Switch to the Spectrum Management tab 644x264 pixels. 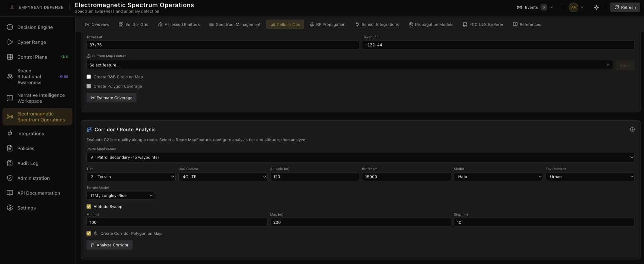pos(235,24)
